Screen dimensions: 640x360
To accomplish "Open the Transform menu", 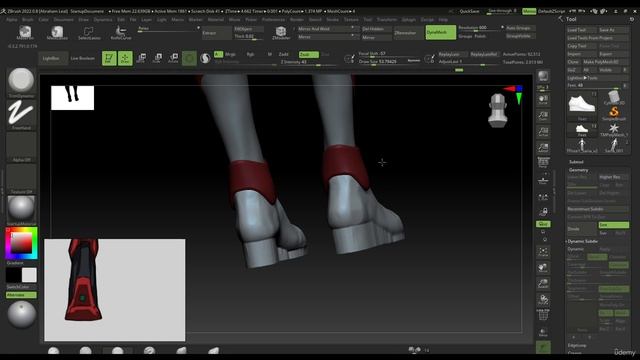I will [x=387, y=20].
